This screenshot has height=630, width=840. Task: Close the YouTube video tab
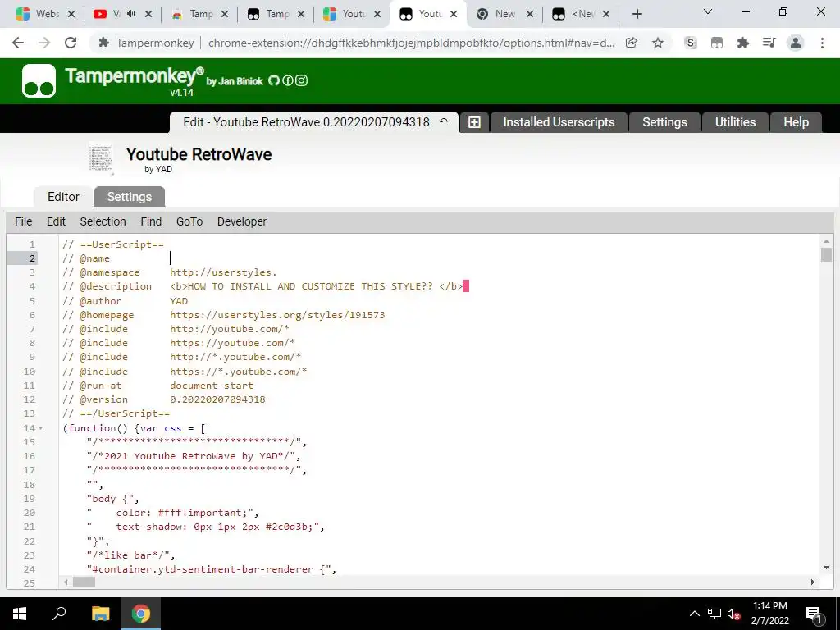(148, 15)
